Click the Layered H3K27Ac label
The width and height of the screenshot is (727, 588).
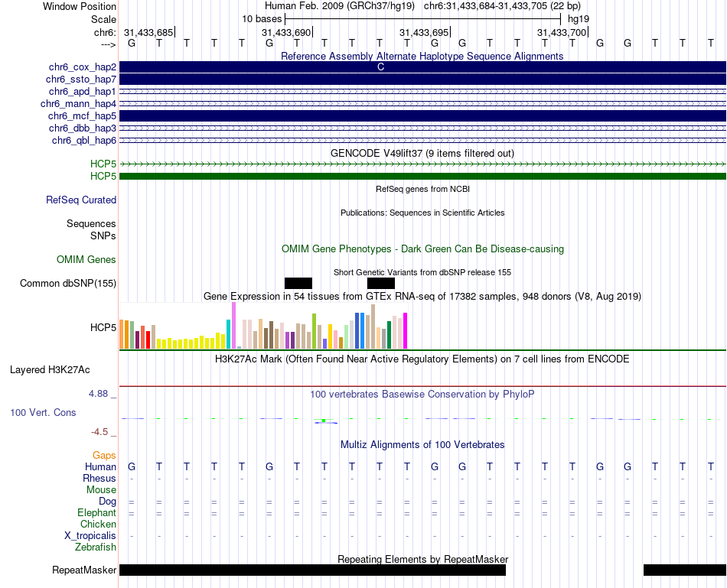tap(50, 370)
